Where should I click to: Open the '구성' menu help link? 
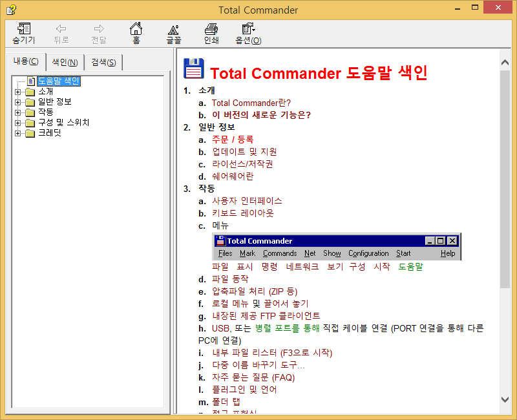pos(357,267)
